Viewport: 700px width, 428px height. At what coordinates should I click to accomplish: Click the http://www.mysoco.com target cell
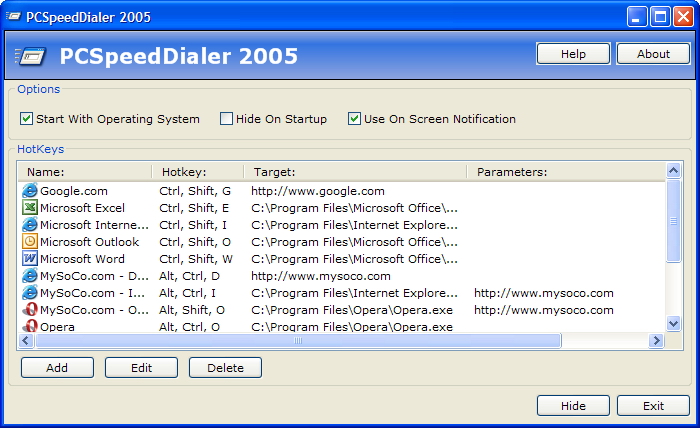click(x=321, y=276)
